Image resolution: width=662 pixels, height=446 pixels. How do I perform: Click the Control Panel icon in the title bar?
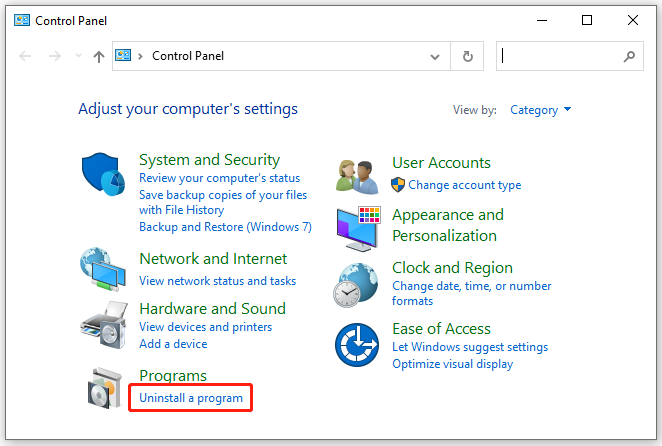click(x=22, y=20)
